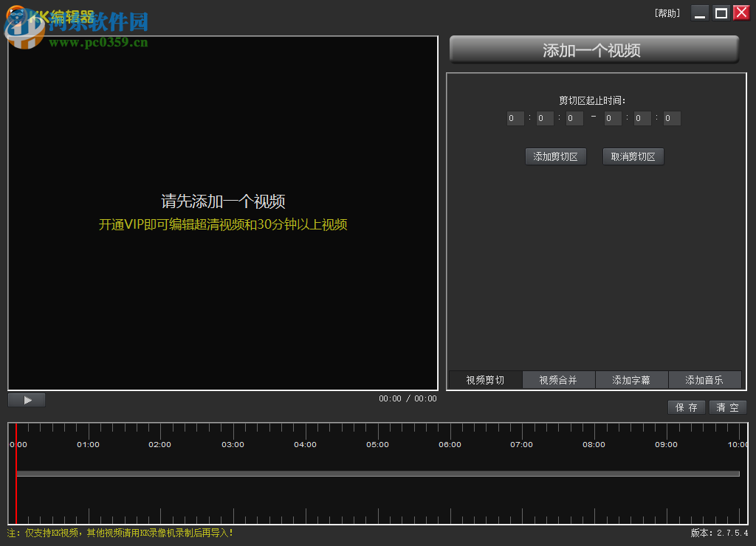Click the 保存 button

(687, 407)
